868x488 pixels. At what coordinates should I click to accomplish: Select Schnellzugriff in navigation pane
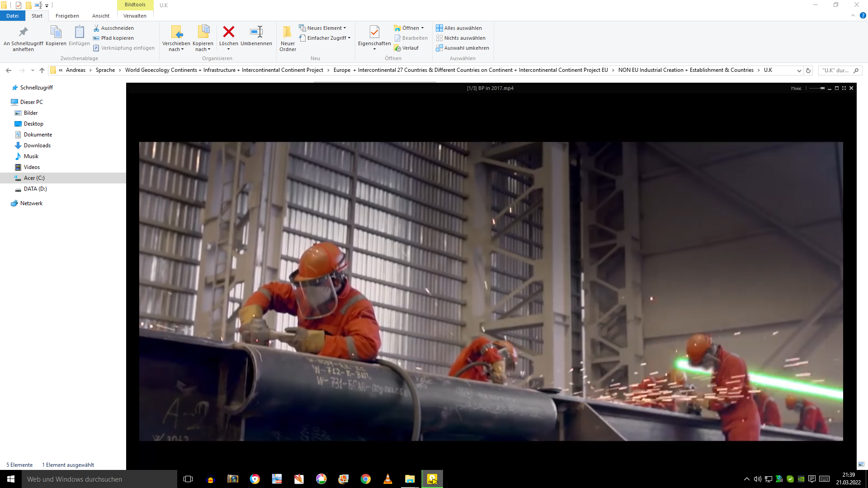tap(36, 88)
